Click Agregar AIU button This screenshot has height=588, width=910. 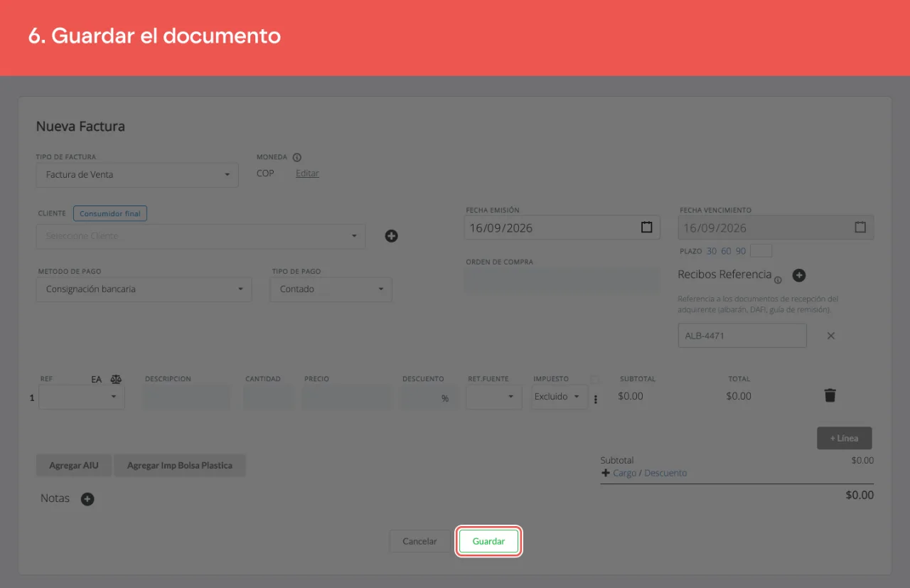[74, 466]
